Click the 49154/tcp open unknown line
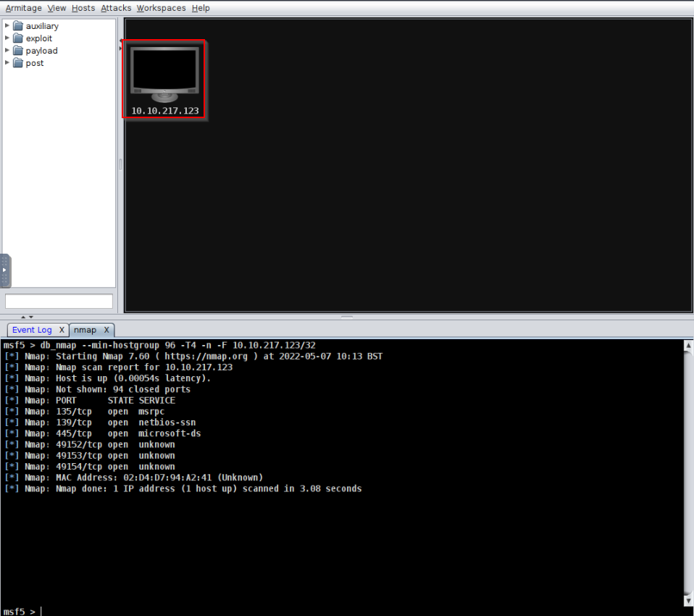The height and width of the screenshot is (616, 694). 90,467
